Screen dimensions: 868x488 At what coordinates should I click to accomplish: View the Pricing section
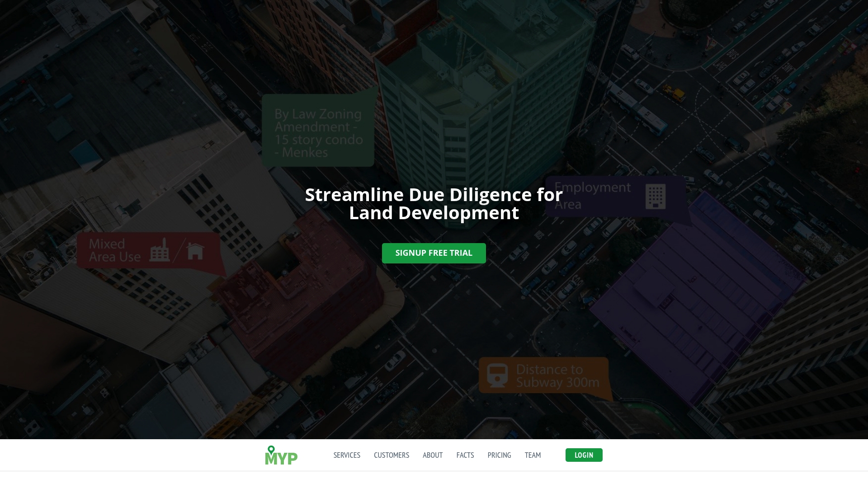coord(500,455)
